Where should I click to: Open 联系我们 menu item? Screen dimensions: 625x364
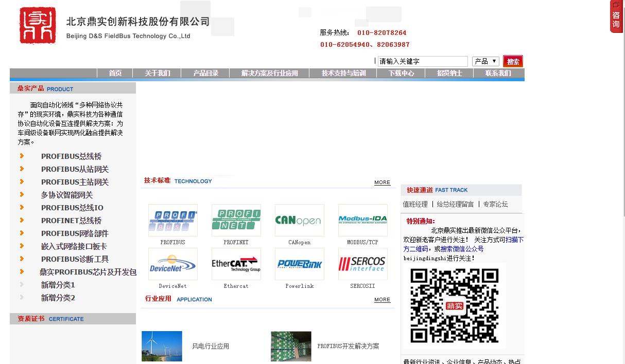(498, 74)
